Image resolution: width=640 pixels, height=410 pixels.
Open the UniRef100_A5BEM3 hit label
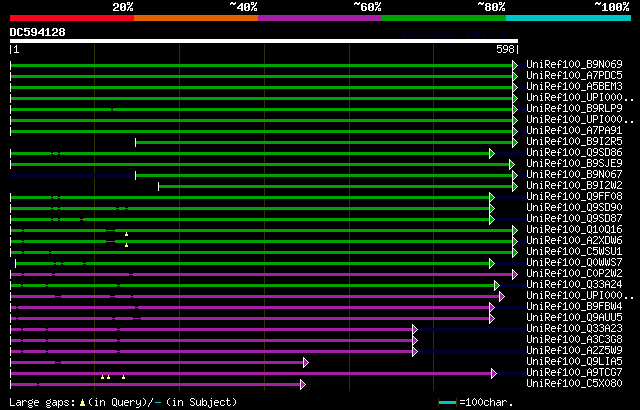tap(574, 86)
